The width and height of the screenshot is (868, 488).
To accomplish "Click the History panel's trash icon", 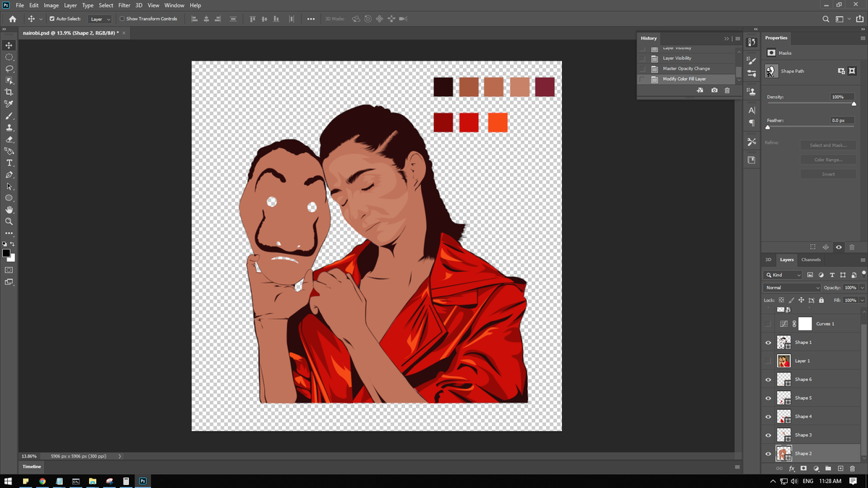I will 728,90.
